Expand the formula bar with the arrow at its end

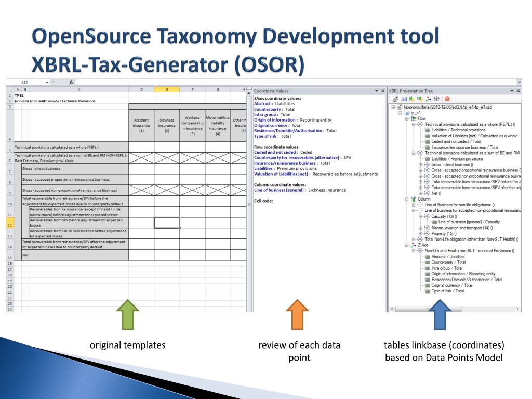pos(519,82)
